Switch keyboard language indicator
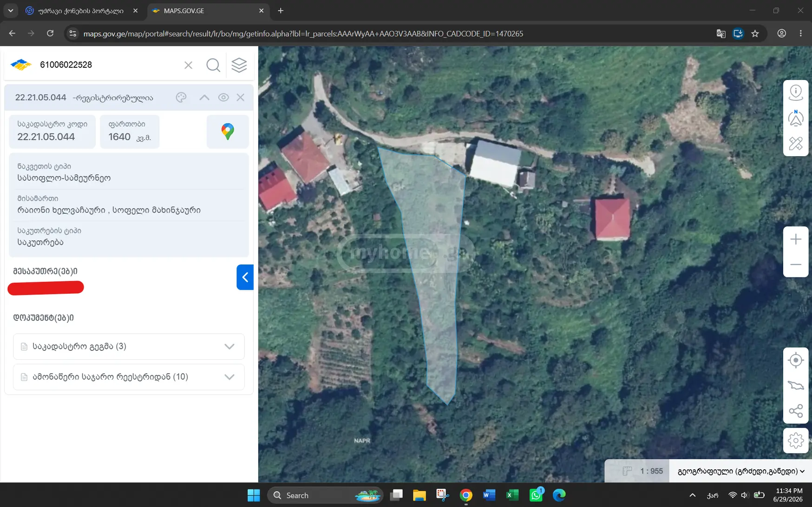 pyautogui.click(x=712, y=495)
